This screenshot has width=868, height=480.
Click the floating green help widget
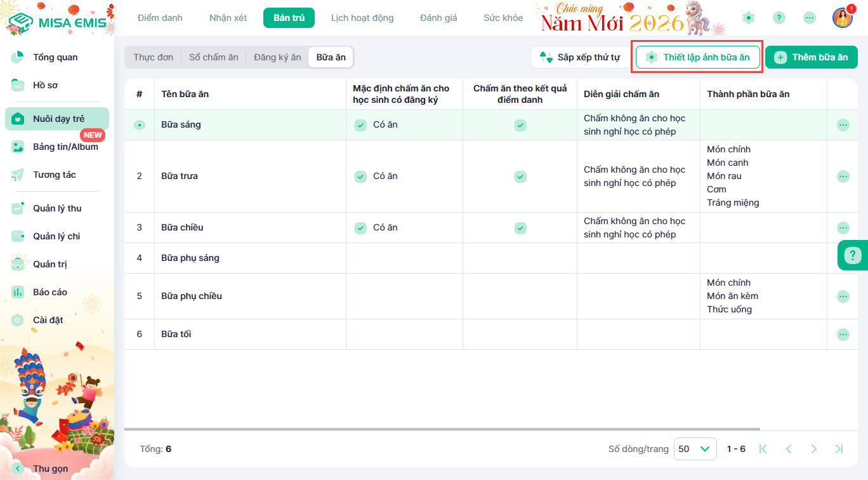pyautogui.click(x=853, y=255)
